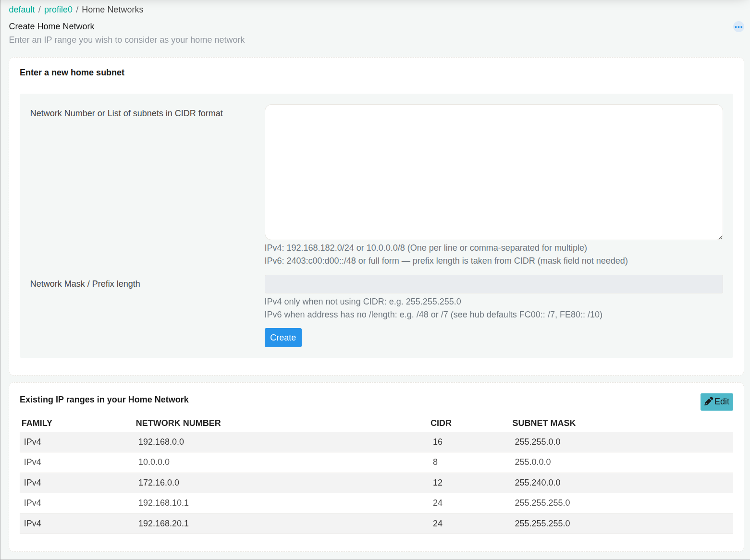Click the 255.0.0.0 subnet mask value

coord(532,462)
